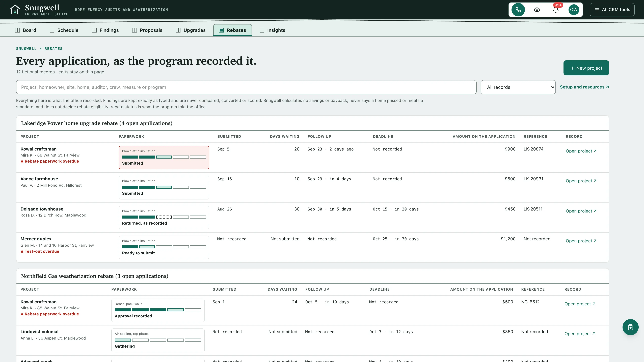This screenshot has width=644, height=362.
Task: Switch to the Proposals tab
Action: pos(147,30)
